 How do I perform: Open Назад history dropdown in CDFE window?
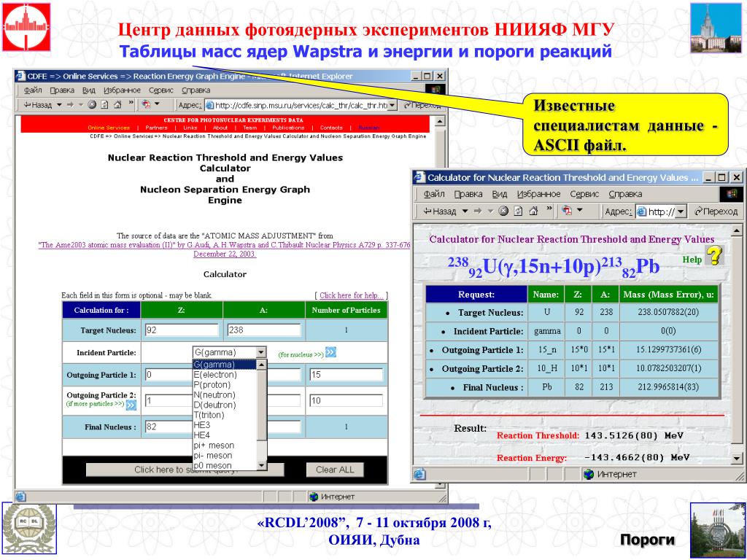coord(59,105)
